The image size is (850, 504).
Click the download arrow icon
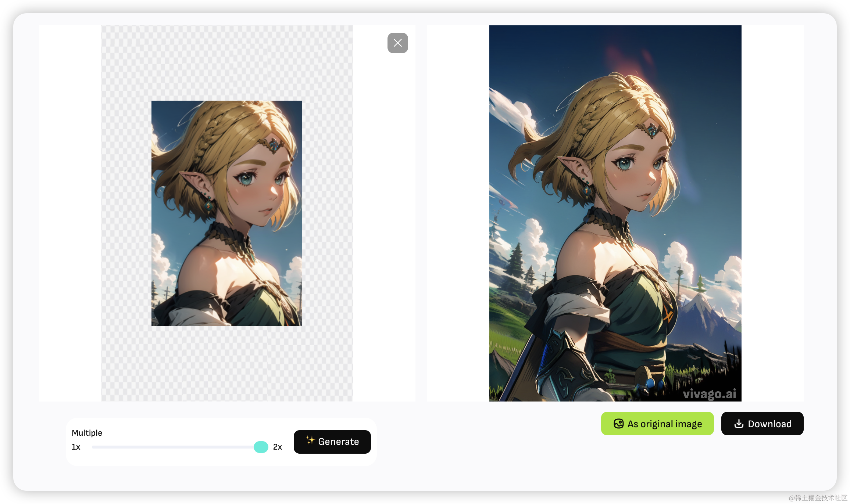tap(739, 424)
